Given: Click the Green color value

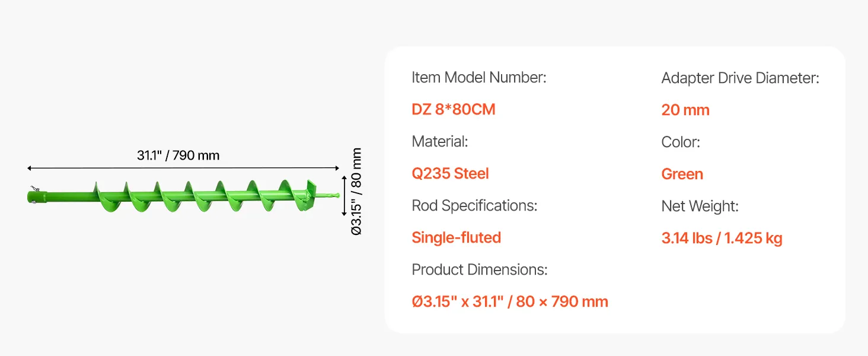Looking at the screenshot, I should click(x=682, y=174).
